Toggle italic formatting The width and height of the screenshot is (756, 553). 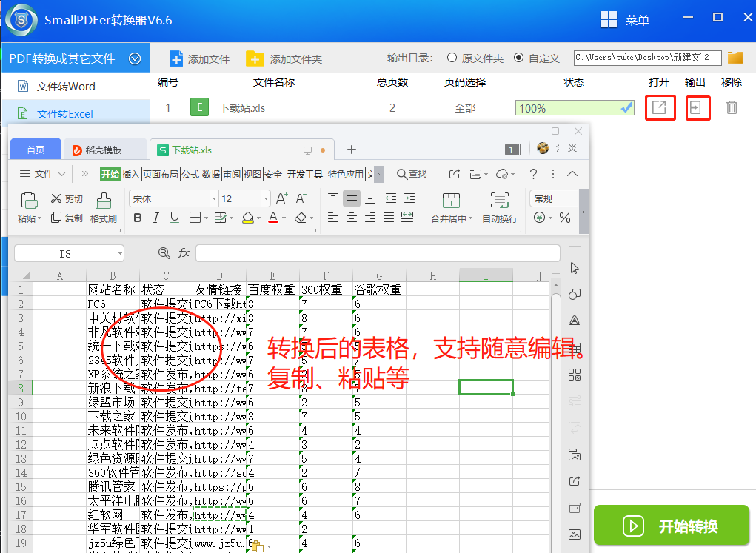[155, 218]
